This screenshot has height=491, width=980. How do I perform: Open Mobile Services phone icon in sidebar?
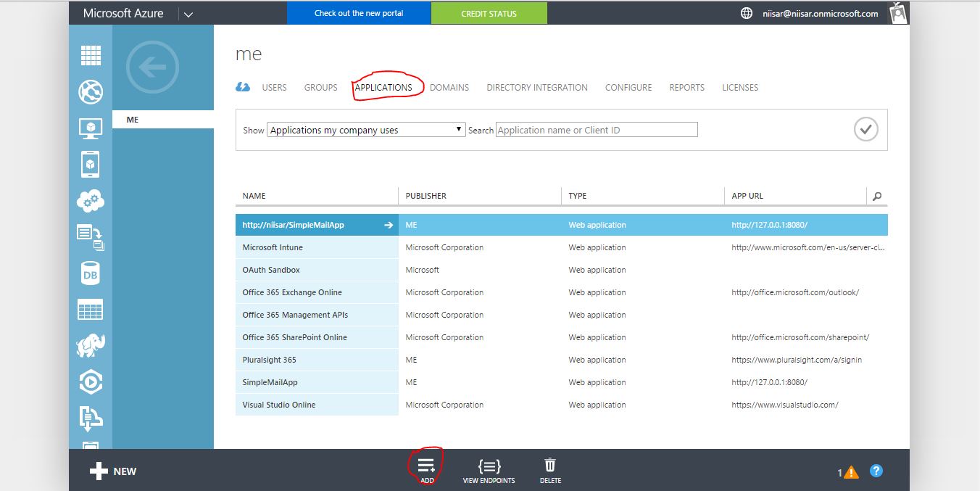pyautogui.click(x=91, y=165)
